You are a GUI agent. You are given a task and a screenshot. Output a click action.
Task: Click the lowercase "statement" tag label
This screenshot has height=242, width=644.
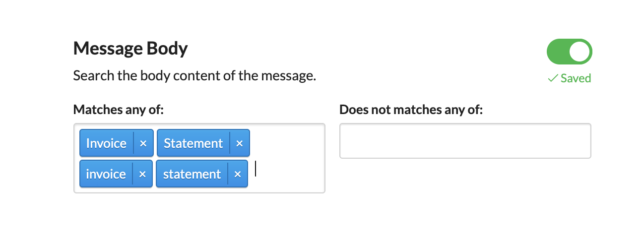[192, 174]
